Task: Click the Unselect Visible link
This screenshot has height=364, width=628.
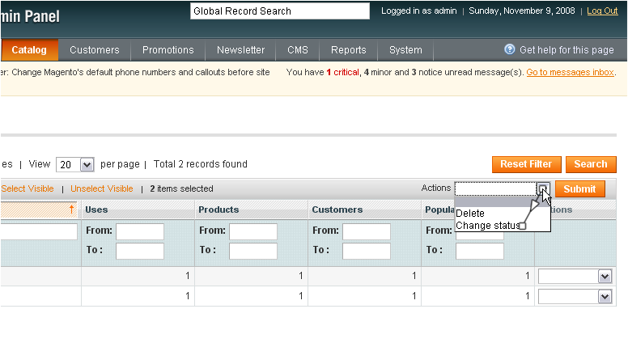Action: pyautogui.click(x=102, y=188)
